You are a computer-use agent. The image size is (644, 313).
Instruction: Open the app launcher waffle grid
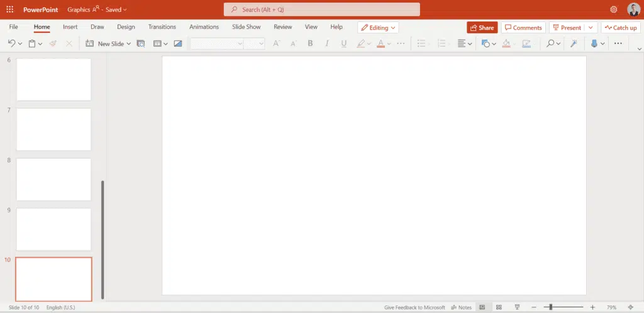coord(9,9)
